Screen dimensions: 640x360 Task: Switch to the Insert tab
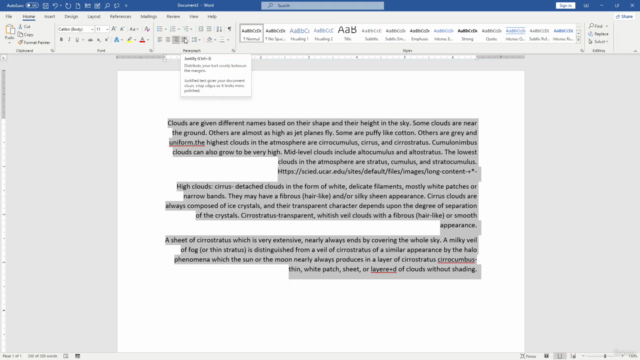[49, 16]
